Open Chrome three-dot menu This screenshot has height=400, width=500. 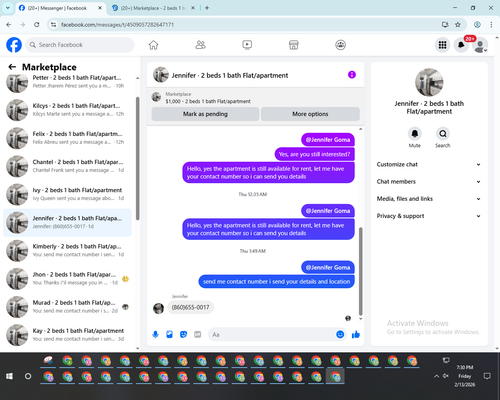coord(491,25)
